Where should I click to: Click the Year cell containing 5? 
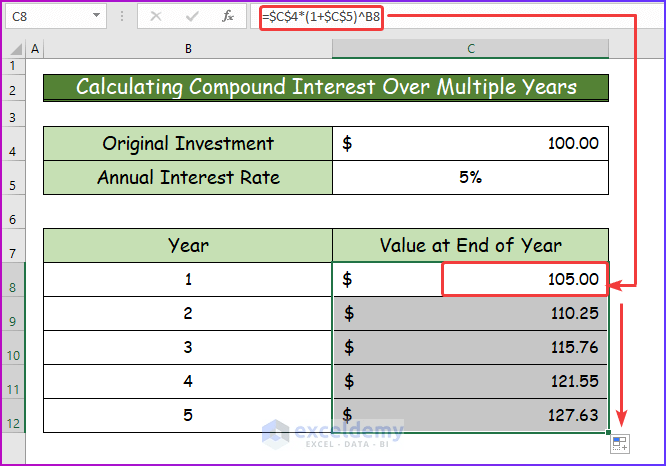click(188, 415)
